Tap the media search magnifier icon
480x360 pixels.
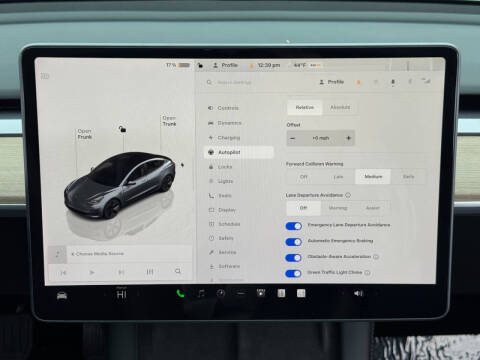tap(178, 271)
